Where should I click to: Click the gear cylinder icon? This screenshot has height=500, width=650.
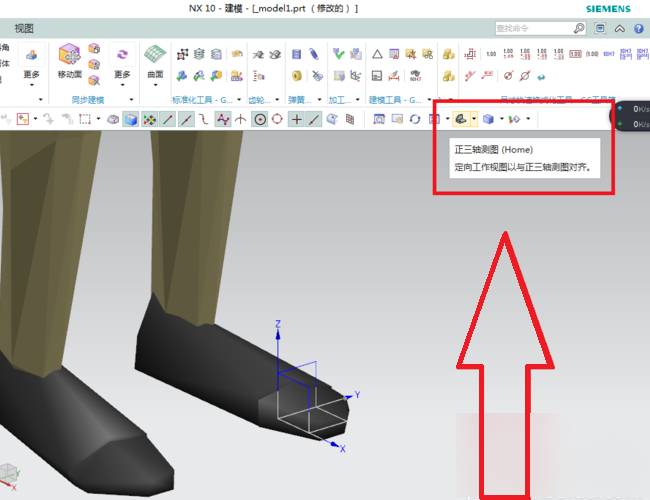[296, 54]
